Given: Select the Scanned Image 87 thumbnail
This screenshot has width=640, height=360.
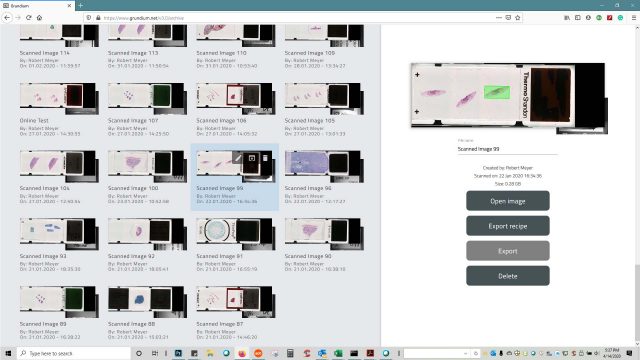Looking at the screenshot, I should [236, 302].
